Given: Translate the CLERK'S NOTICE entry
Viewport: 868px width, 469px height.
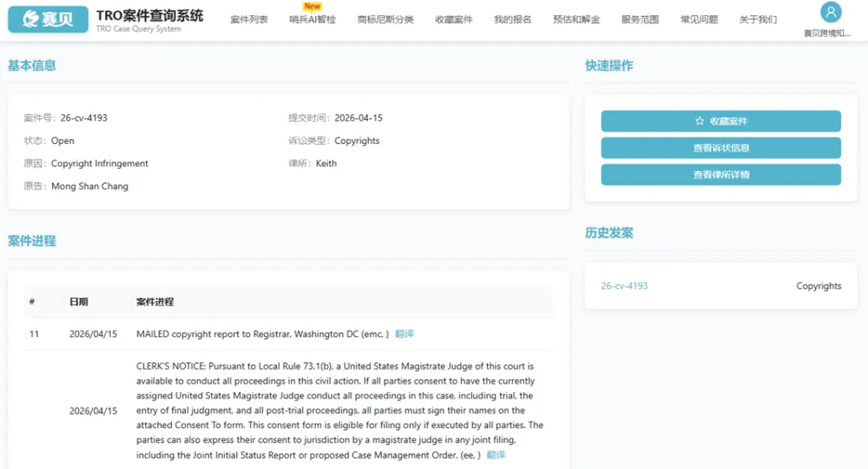Looking at the screenshot, I should click(495, 455).
